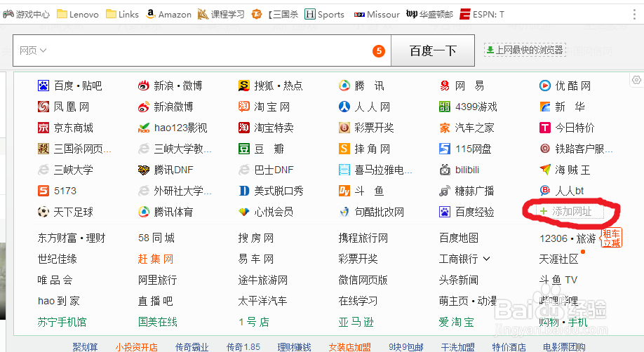This screenshot has width=644, height=352.
Task: Click the 海贼王 icon
Action: pos(544,170)
